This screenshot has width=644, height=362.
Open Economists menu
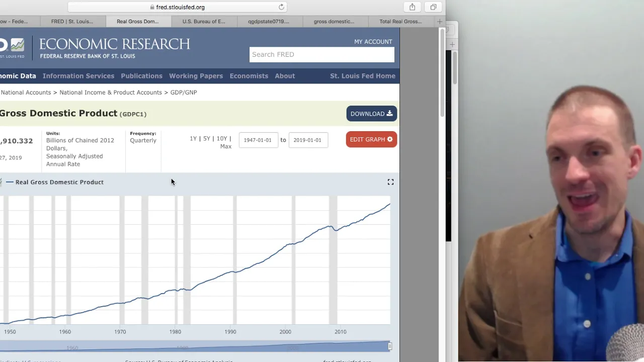pyautogui.click(x=249, y=76)
